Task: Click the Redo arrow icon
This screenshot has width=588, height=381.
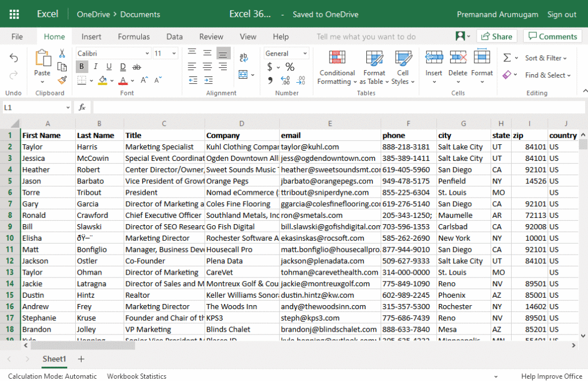Action: point(14,75)
